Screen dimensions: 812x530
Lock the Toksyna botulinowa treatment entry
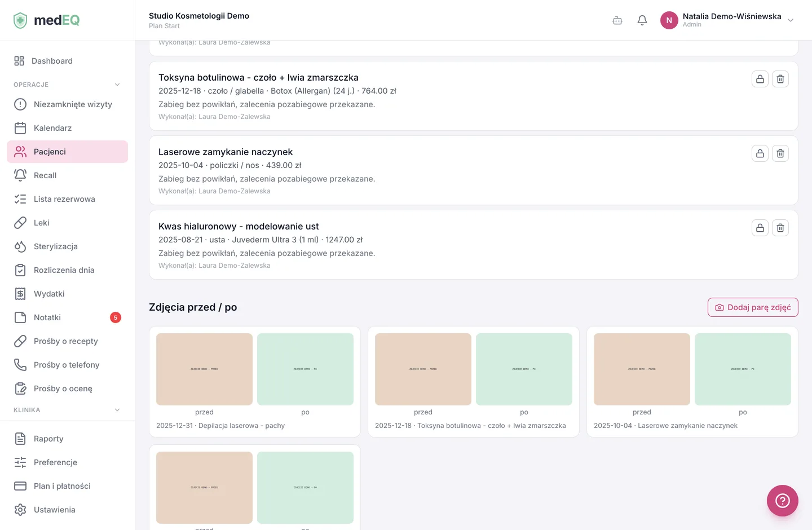click(760, 79)
